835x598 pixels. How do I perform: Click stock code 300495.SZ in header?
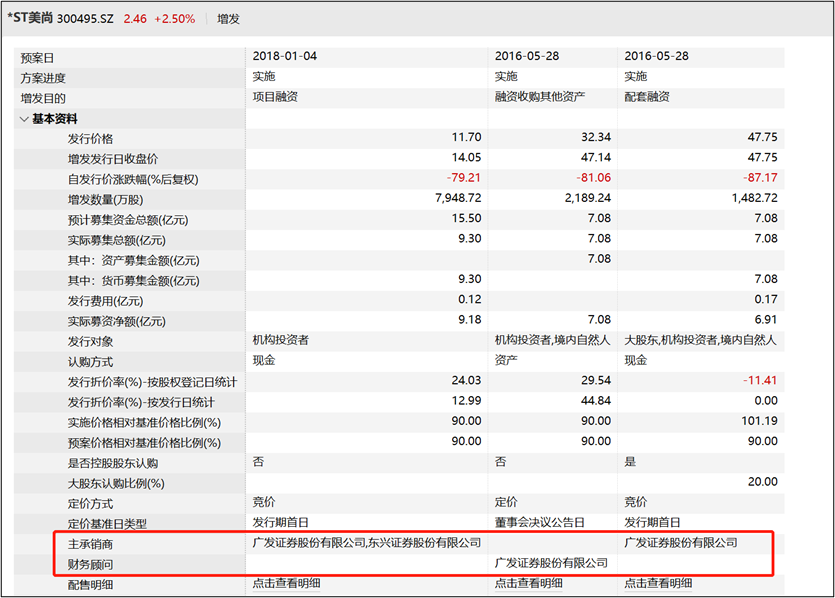(x=86, y=18)
